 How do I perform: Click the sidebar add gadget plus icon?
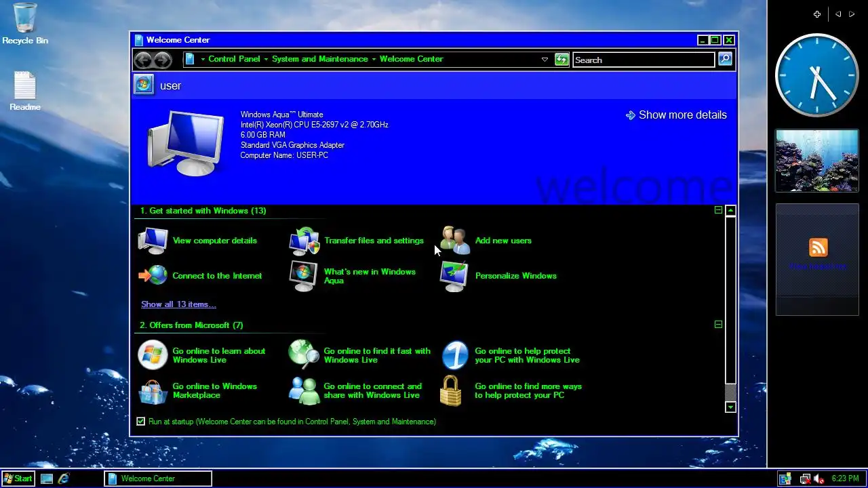[817, 14]
